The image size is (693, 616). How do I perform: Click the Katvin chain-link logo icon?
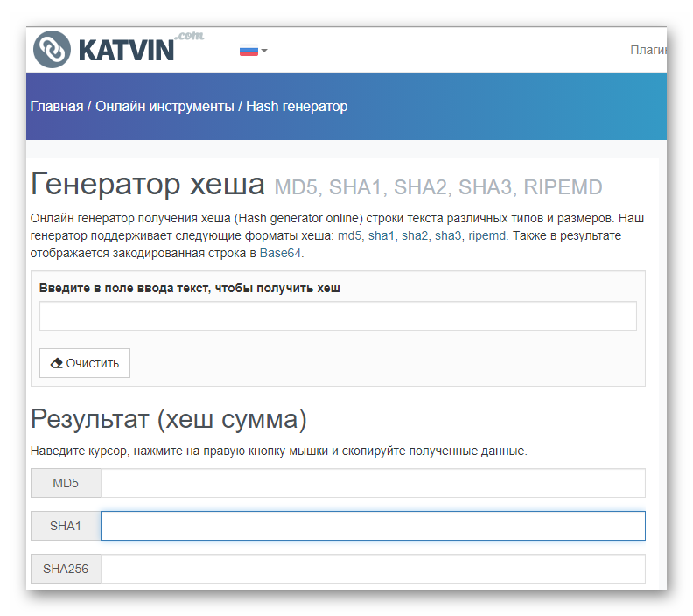52,50
